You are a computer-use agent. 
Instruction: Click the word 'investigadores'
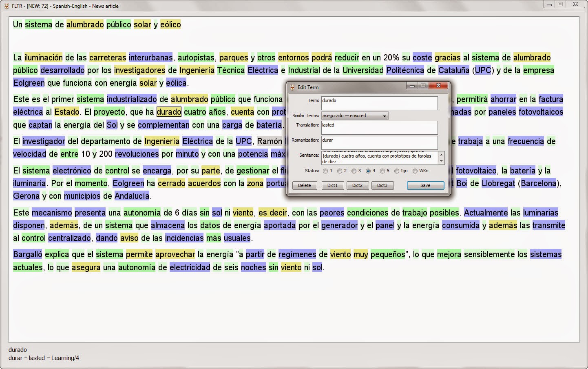139,70
